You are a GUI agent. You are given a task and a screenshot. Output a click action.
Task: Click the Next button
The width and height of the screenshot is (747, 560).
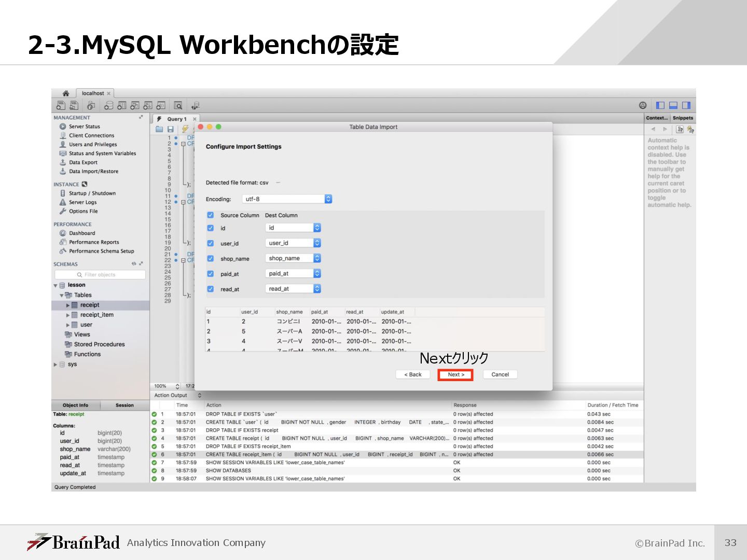(455, 374)
